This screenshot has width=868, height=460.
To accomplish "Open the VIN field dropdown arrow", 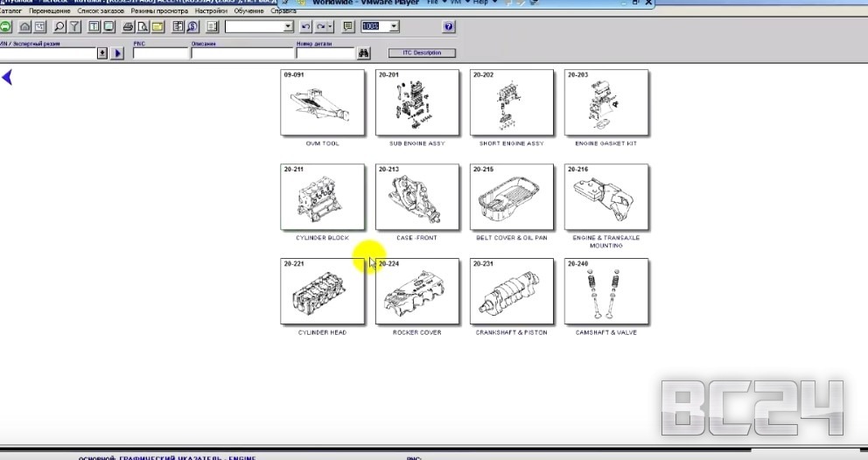I will [x=102, y=53].
